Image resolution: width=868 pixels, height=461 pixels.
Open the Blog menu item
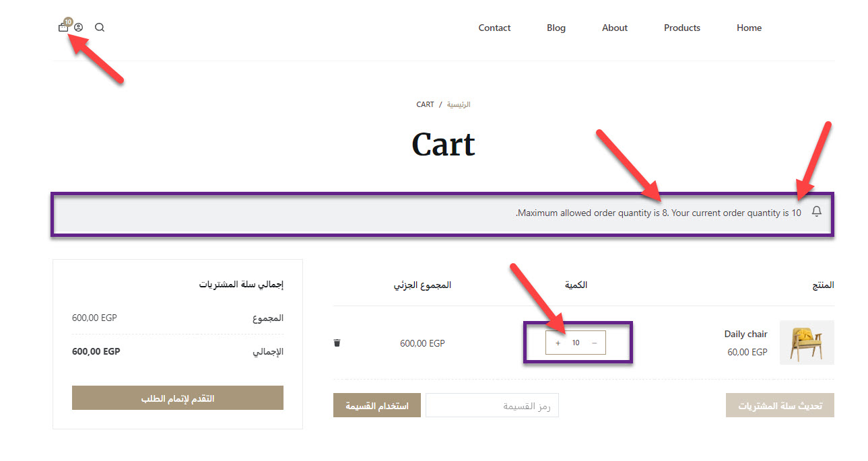click(x=556, y=28)
